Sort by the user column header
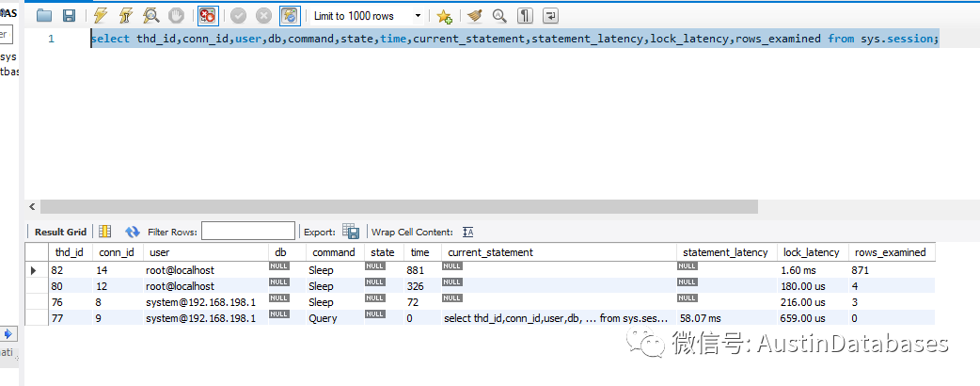Viewport: 980px width, 386px height. coord(205,252)
